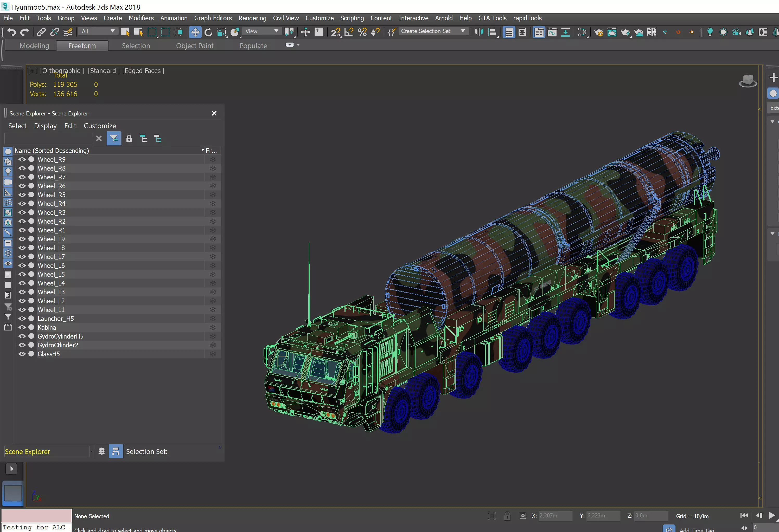This screenshot has width=779, height=532.
Task: Clear the Scene Explorer search filter
Action: [99, 138]
